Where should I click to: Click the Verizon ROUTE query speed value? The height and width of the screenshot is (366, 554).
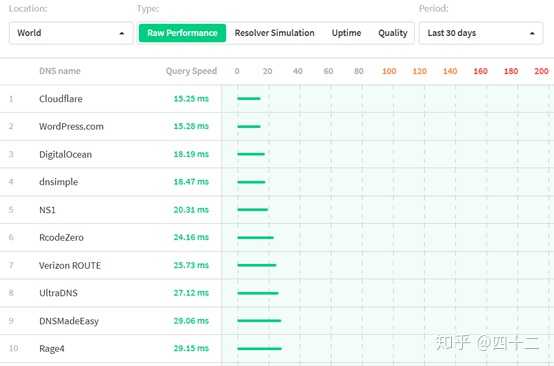point(191,265)
